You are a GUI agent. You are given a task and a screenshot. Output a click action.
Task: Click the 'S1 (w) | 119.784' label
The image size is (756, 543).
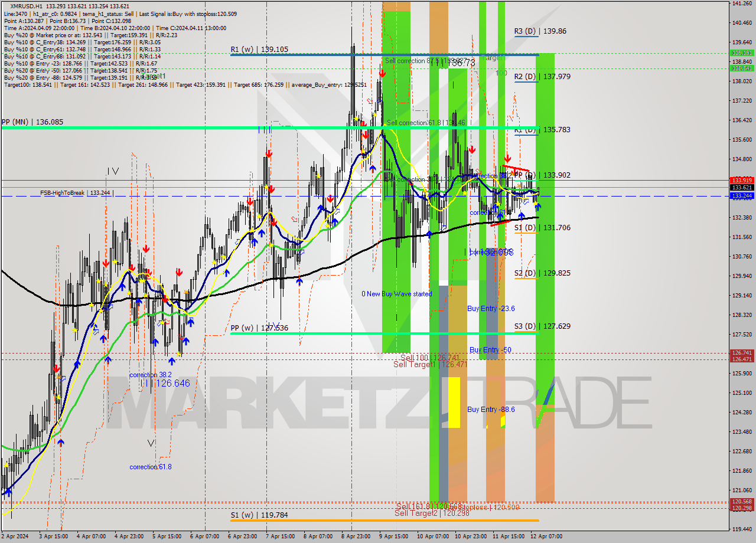pyautogui.click(x=259, y=515)
